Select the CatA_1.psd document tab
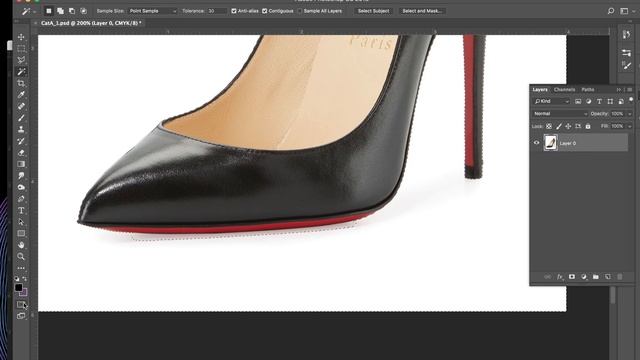Screen dimensions: 640x360 click(91, 23)
